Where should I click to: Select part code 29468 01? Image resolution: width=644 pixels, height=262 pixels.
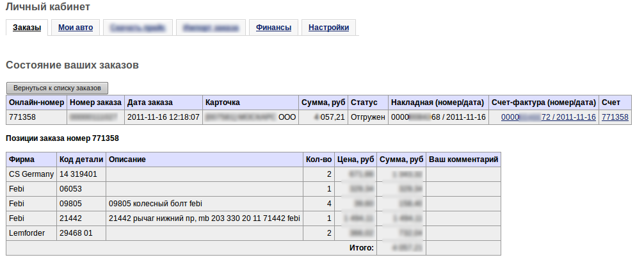point(76,233)
